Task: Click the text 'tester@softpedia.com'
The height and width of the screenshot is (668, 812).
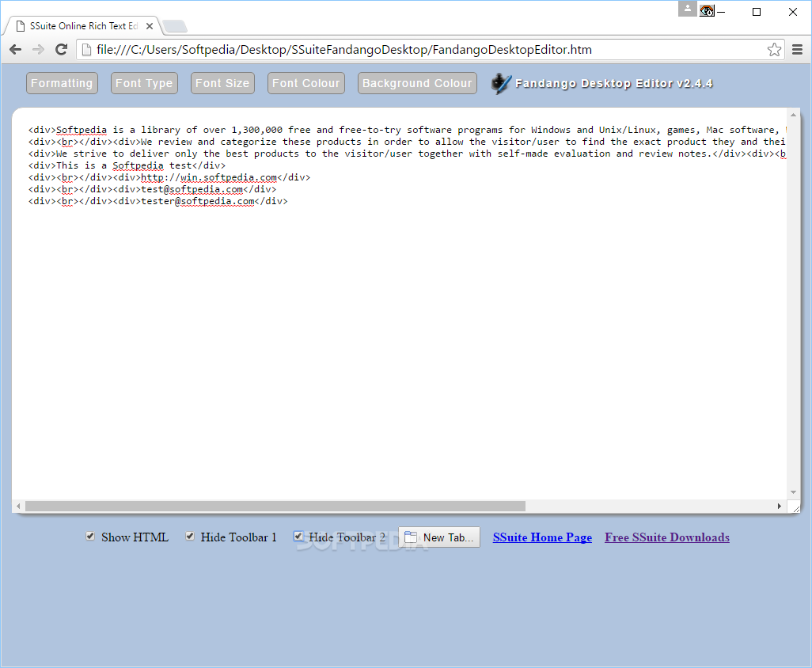Action: pyautogui.click(x=198, y=202)
